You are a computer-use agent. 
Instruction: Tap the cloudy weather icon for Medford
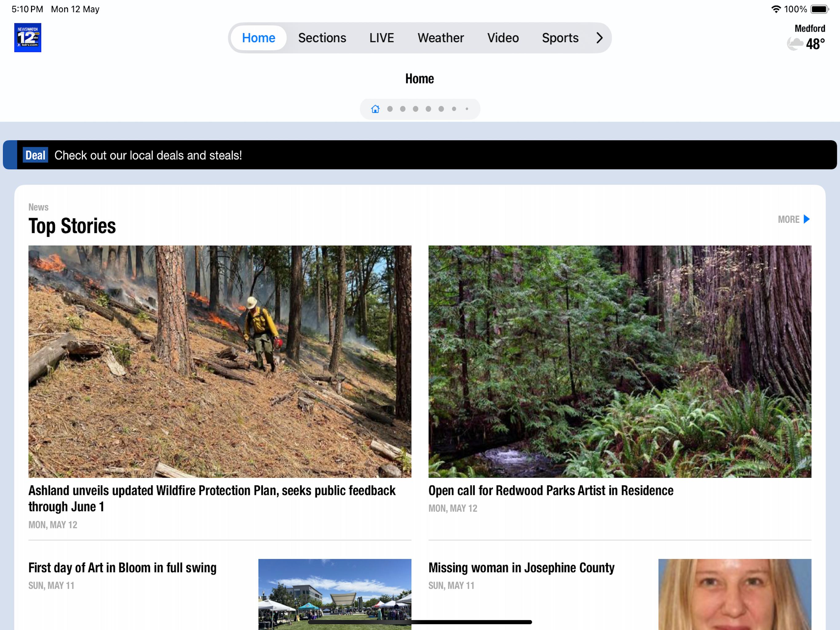[x=794, y=44]
